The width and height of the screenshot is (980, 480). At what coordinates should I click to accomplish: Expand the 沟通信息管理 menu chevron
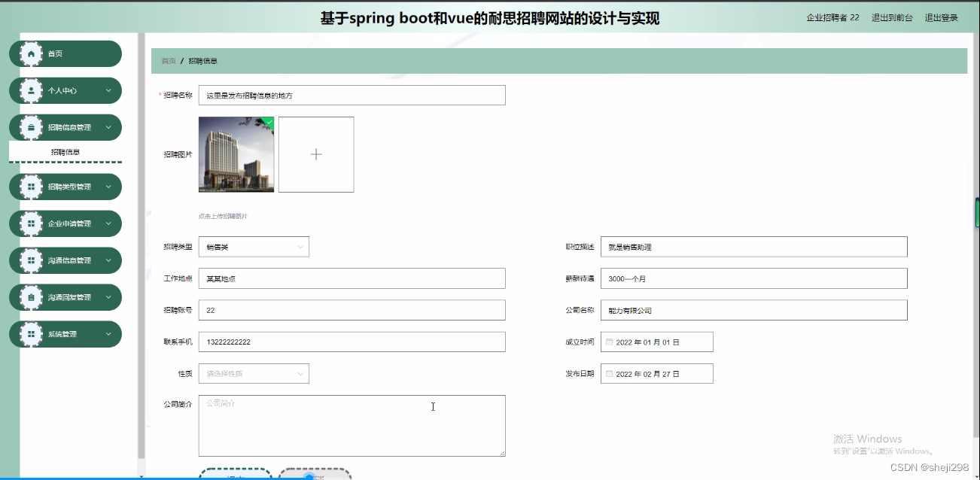pyautogui.click(x=109, y=260)
